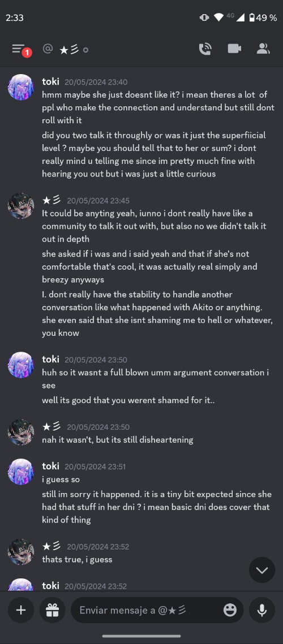Select the message "thats true, i guess"
The image size is (283, 644).
(77, 559)
